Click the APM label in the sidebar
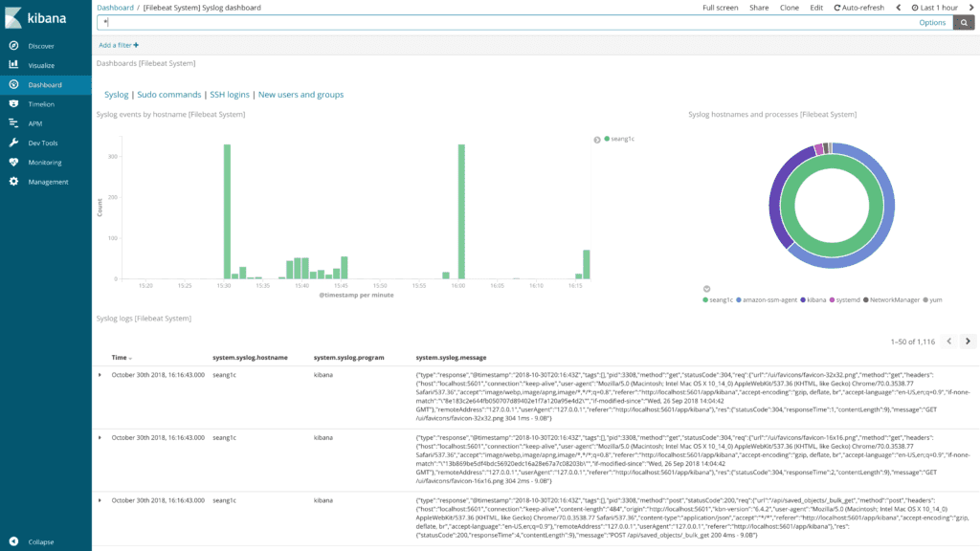980x551 pixels. pos(35,123)
